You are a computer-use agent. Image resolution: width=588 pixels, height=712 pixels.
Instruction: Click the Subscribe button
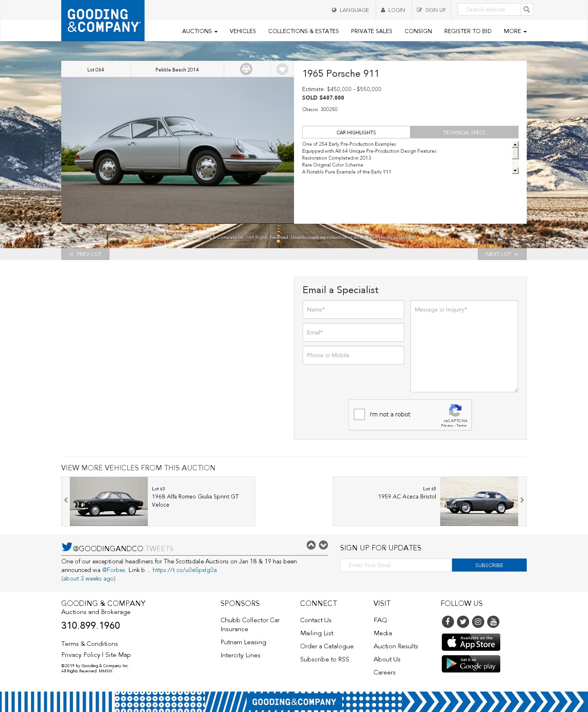pyautogui.click(x=489, y=565)
